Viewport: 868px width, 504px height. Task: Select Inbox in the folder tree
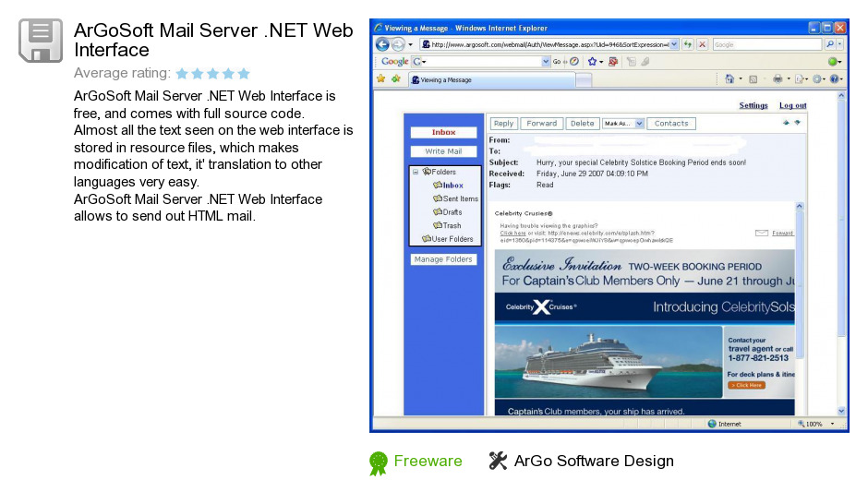[448, 186]
